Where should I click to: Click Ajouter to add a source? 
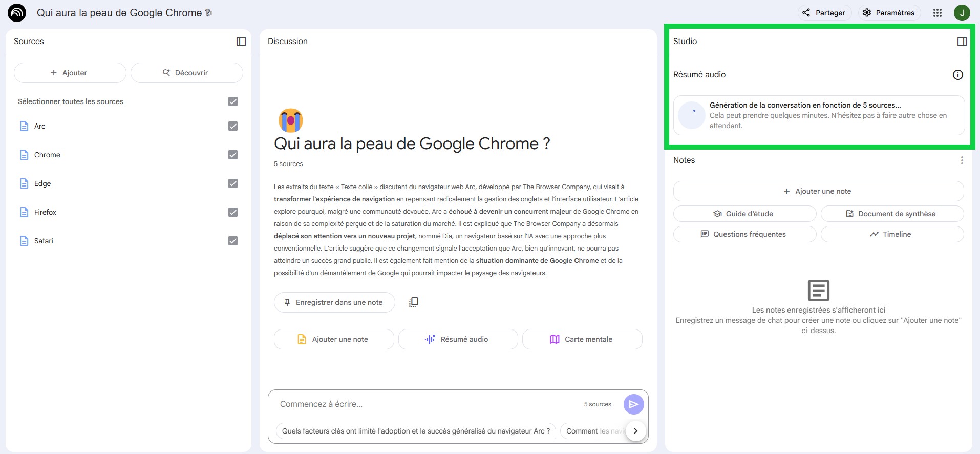pos(70,73)
